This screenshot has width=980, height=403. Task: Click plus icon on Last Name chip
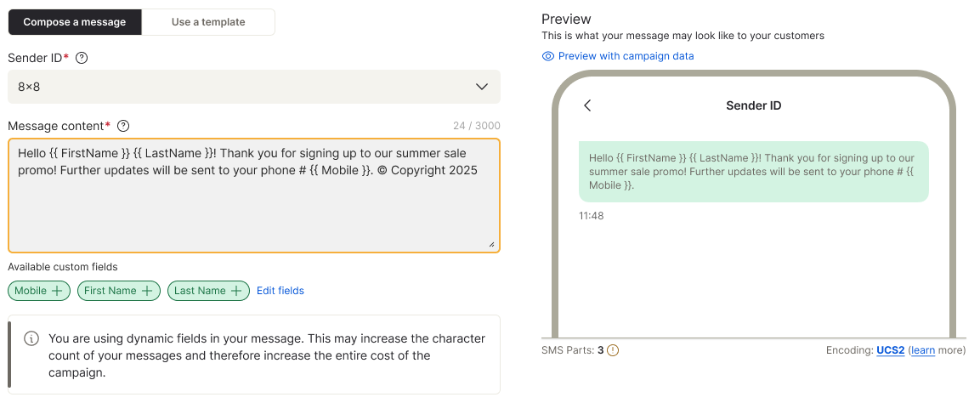(x=236, y=291)
